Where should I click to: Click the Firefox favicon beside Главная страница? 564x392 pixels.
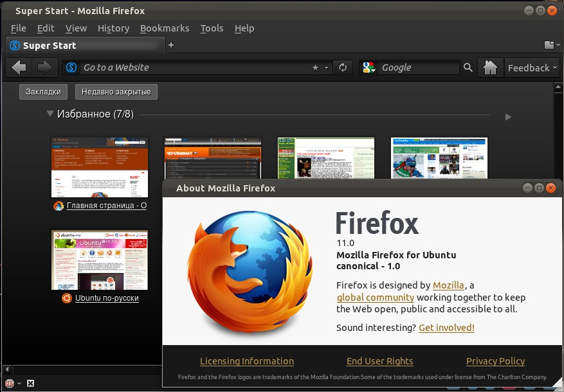tap(59, 206)
